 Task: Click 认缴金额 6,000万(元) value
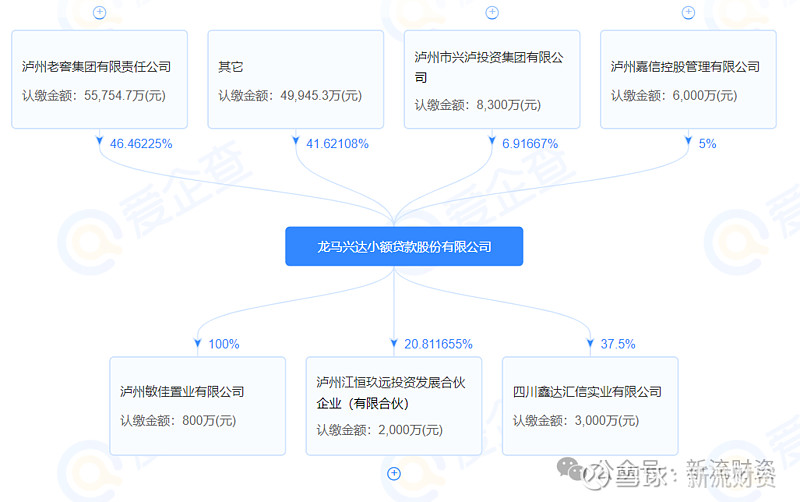(x=674, y=95)
